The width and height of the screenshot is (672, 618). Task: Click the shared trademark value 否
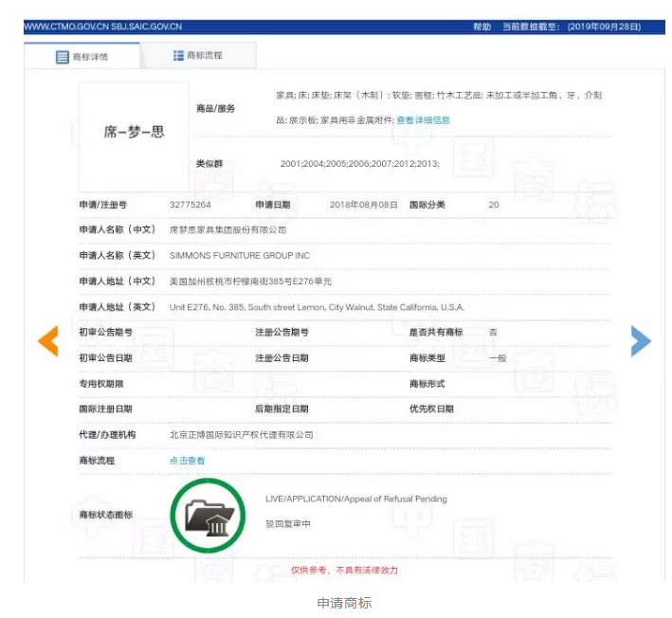pyautogui.click(x=493, y=333)
